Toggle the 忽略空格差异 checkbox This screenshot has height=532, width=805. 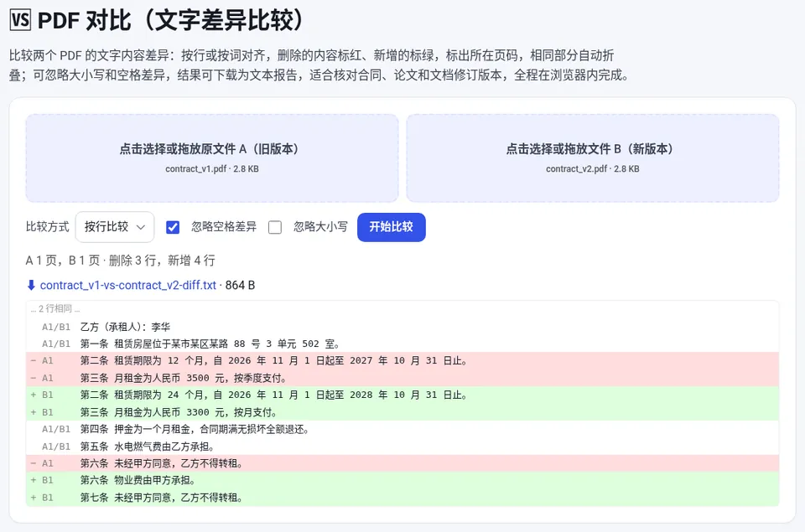pyautogui.click(x=173, y=227)
